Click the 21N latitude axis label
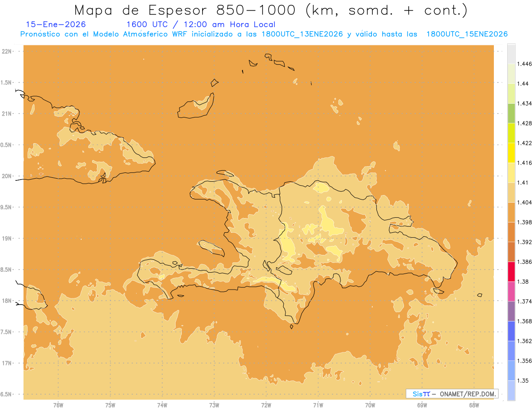Screen dimensions: 532x411 7,114
